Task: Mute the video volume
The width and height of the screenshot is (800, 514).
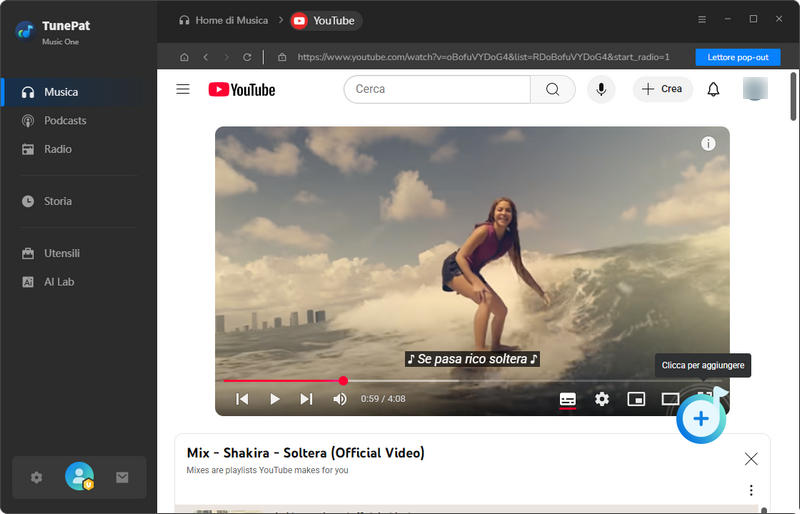Action: [x=340, y=399]
